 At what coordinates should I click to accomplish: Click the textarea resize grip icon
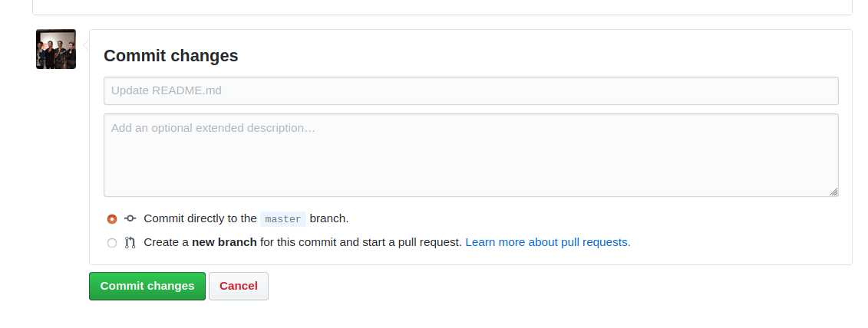coord(833,192)
